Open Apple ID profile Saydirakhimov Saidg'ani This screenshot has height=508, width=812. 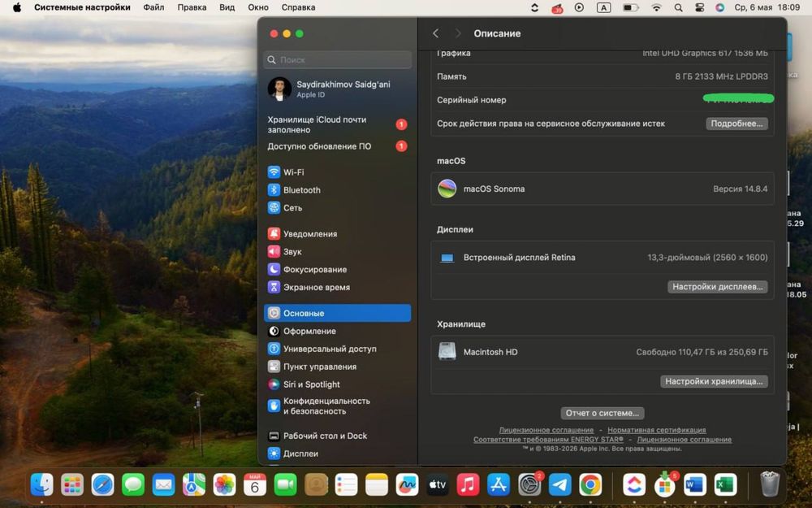click(337, 89)
